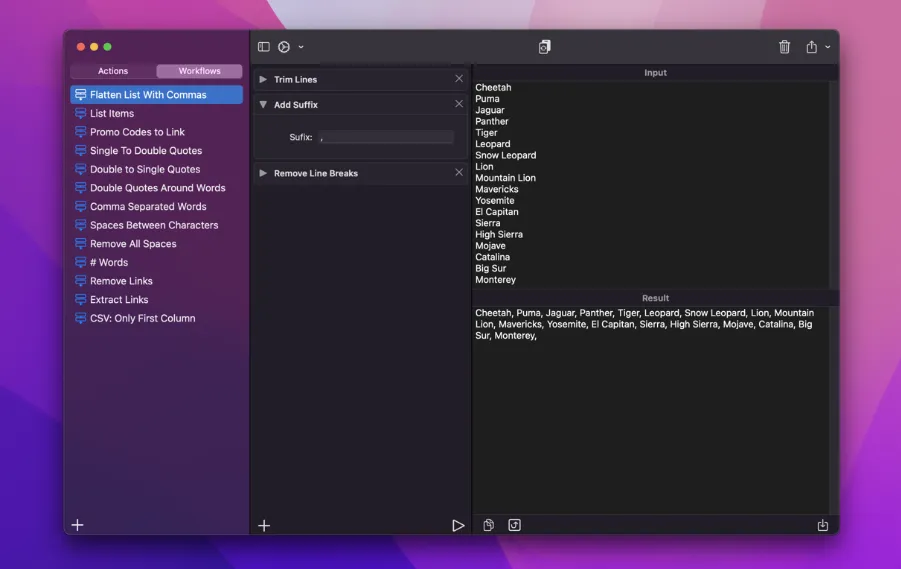Viewport: 901px width, 569px height.
Task: Remove the Remove Line Breaks action
Action: pos(459,172)
